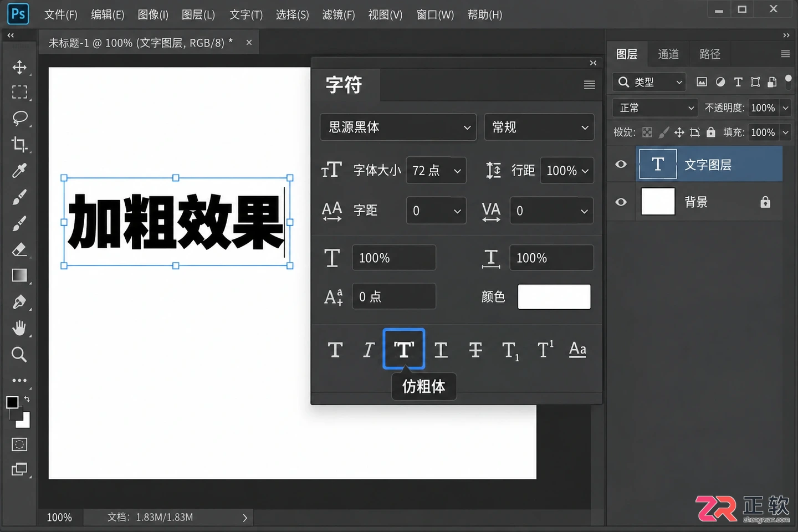
Task: Open the 常规 font style dropdown
Action: (x=539, y=127)
